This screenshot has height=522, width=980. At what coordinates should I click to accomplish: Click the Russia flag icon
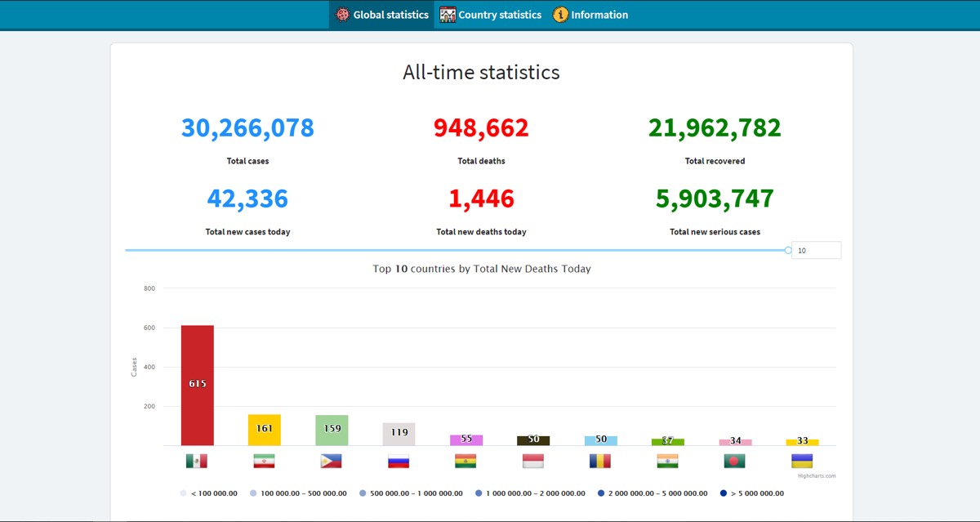point(399,461)
